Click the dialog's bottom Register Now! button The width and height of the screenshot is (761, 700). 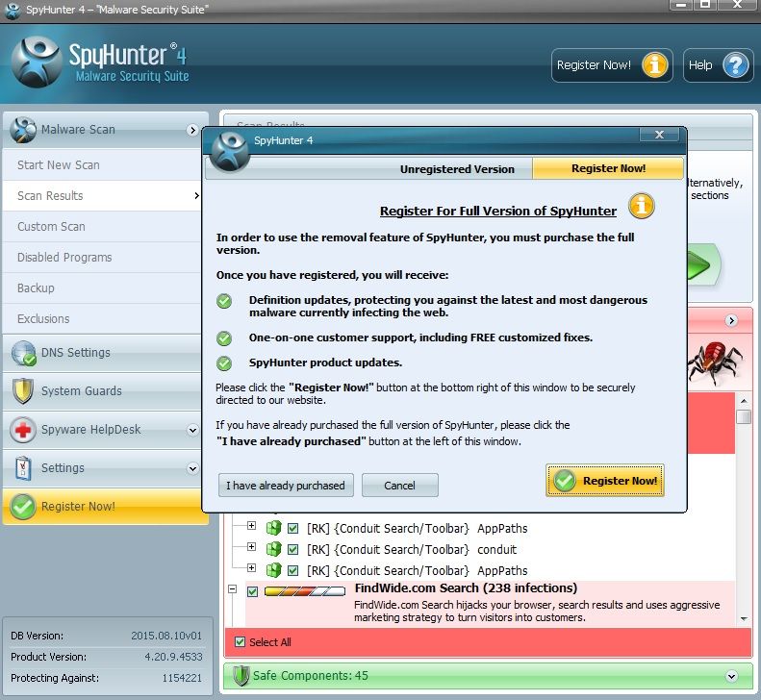point(605,480)
